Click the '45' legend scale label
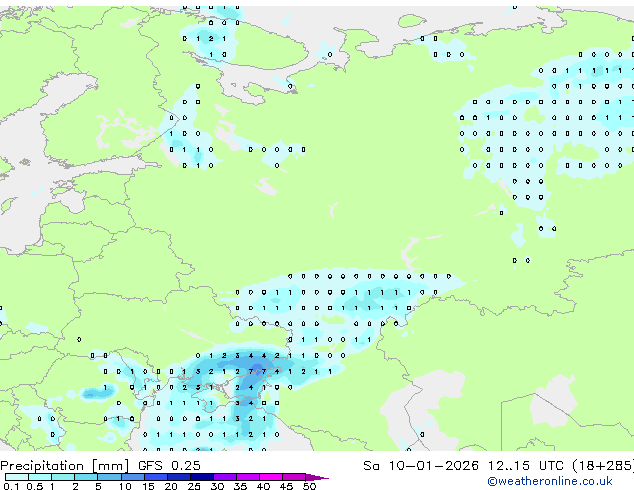This screenshot has height=490, width=634. point(286,486)
